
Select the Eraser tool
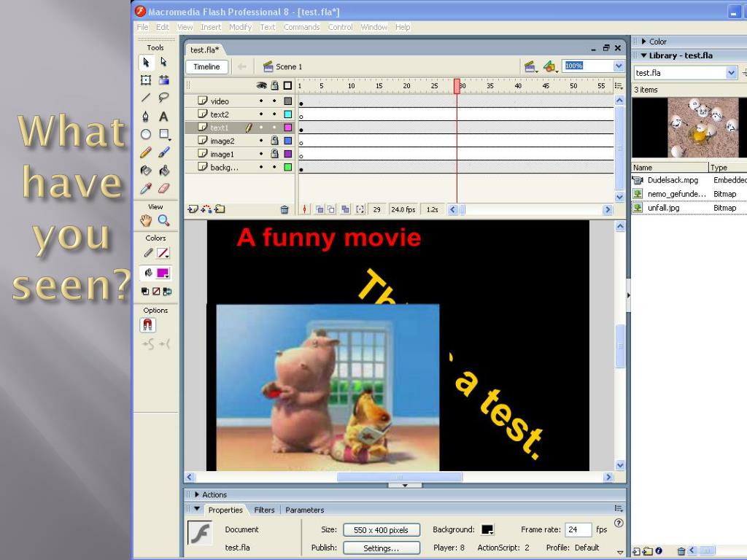coord(164,189)
